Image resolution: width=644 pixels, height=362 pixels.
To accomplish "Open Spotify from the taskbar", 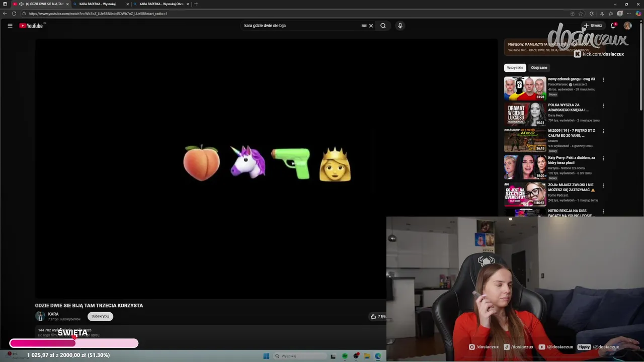I will point(345,356).
